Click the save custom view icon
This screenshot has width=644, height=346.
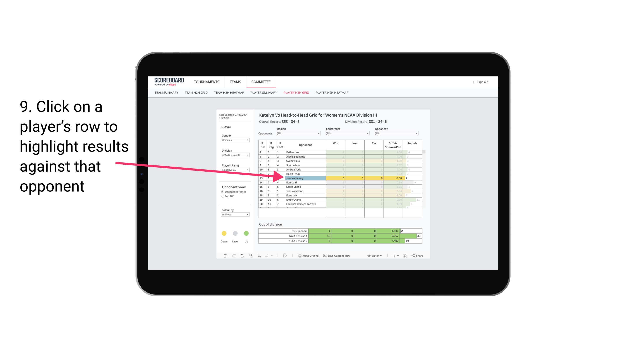(325, 256)
